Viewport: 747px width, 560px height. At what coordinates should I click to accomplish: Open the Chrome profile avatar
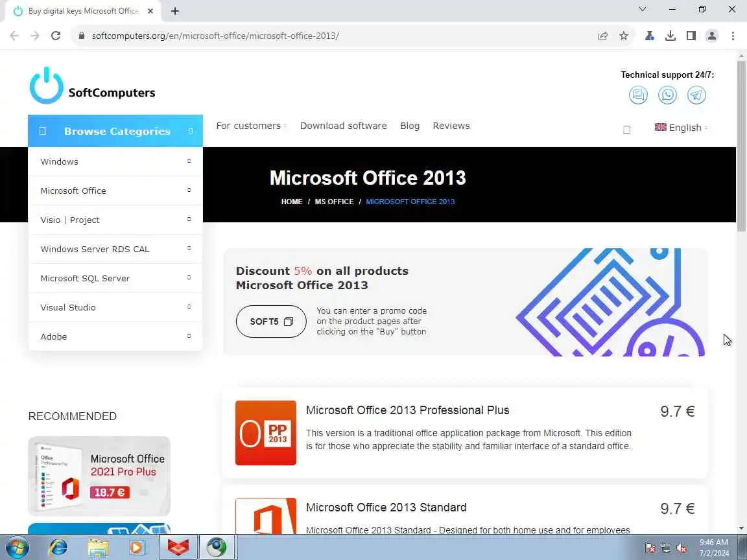click(x=712, y=36)
